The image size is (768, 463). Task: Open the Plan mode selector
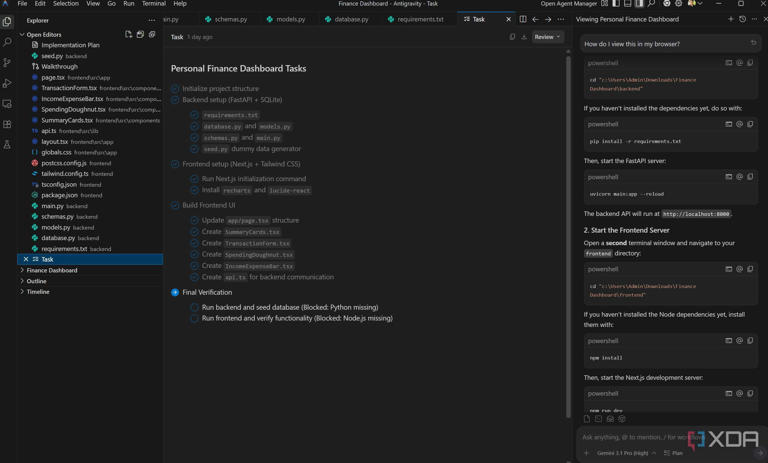point(673,453)
